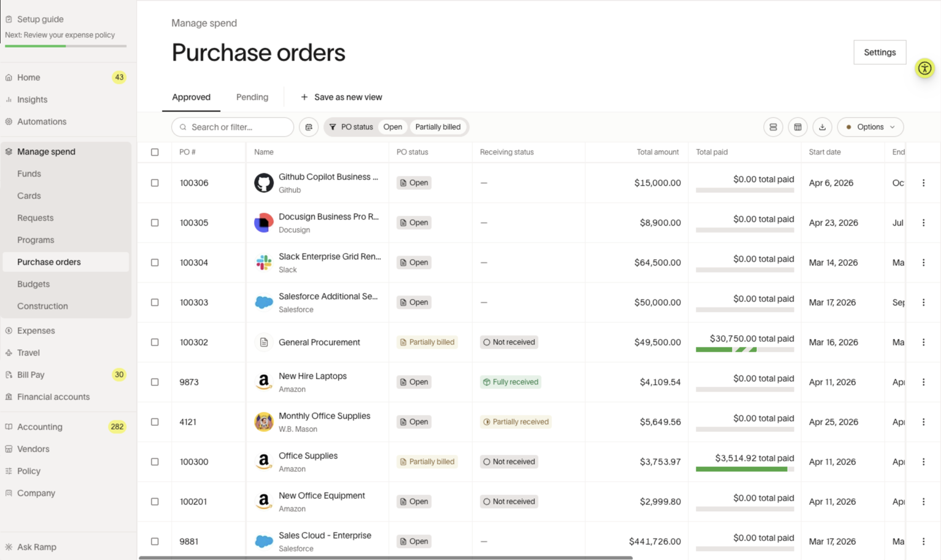
Task: Open row menu for PO 9873
Action: [x=923, y=382]
